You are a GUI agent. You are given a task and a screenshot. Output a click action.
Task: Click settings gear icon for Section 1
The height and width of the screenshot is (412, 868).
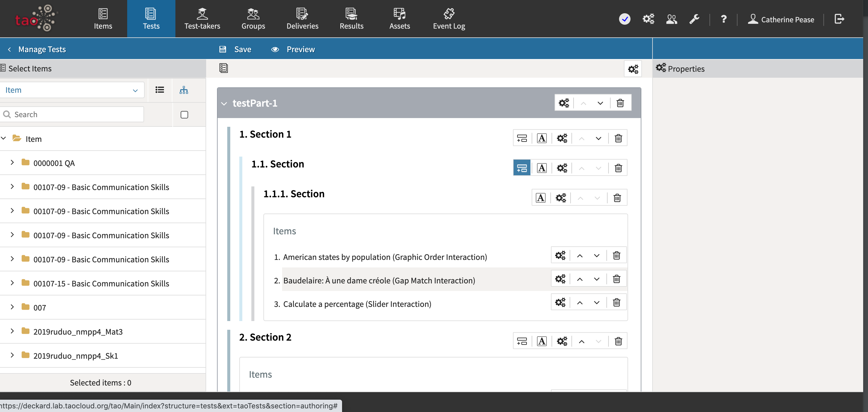pos(562,138)
